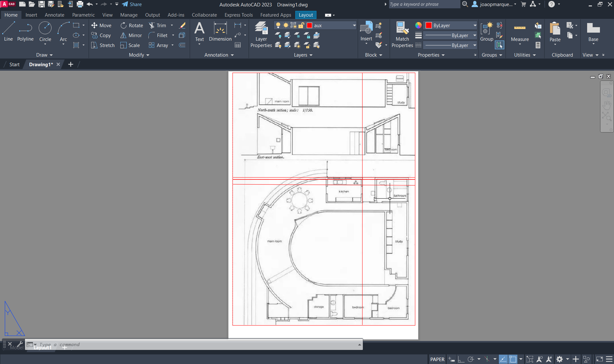Open Layer Properties manager
The width and height of the screenshot is (614, 364).
tap(261, 35)
